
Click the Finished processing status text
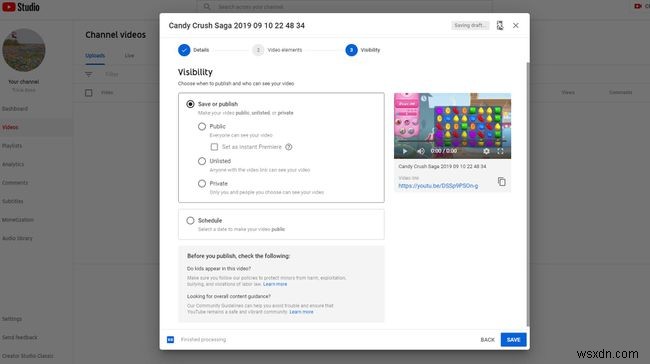(x=204, y=340)
